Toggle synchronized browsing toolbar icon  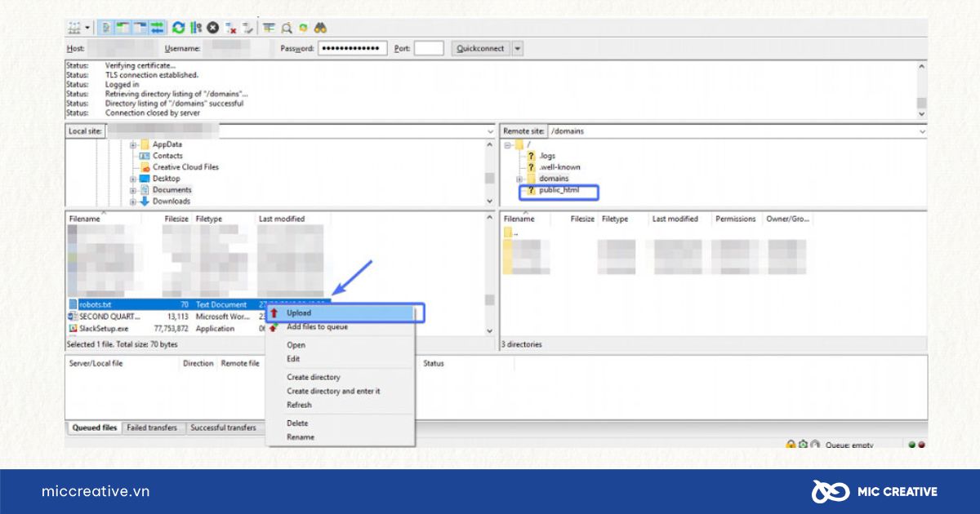(303, 28)
